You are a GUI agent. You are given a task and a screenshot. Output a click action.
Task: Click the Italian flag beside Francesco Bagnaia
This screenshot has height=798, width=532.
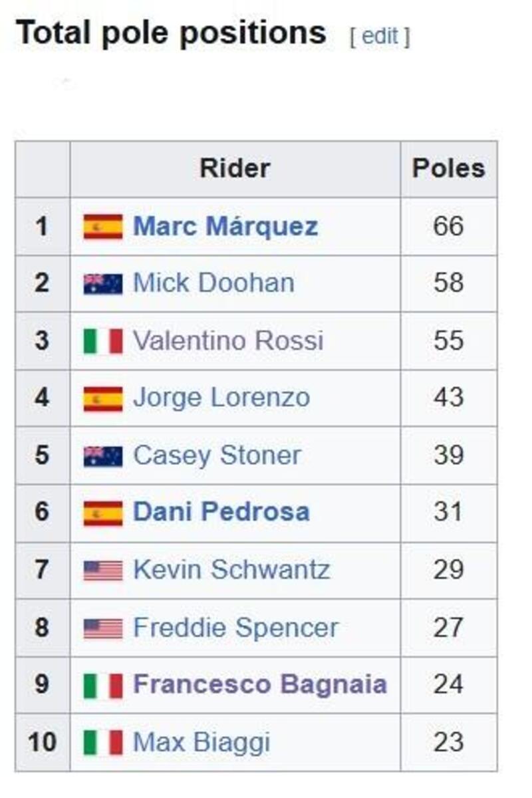[x=103, y=686]
